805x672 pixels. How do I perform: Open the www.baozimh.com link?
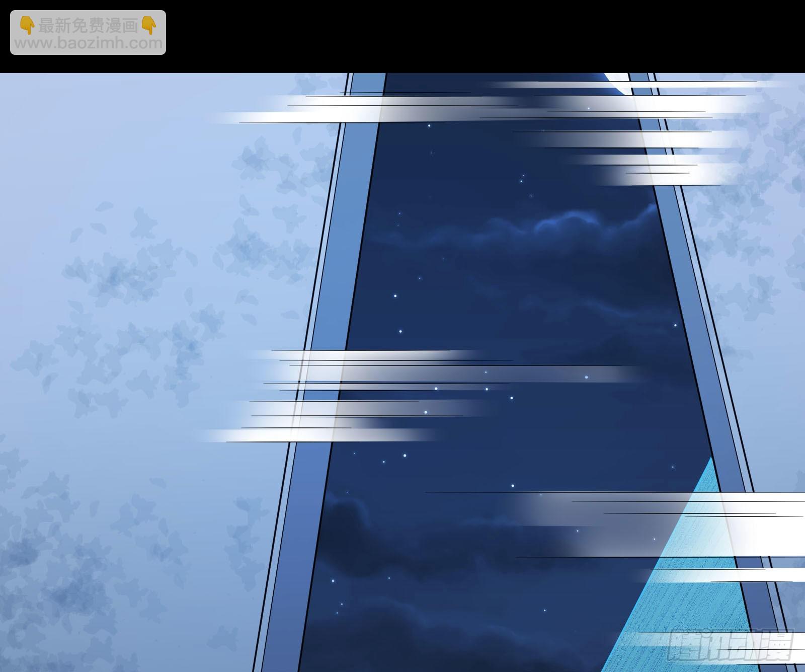[x=88, y=44]
